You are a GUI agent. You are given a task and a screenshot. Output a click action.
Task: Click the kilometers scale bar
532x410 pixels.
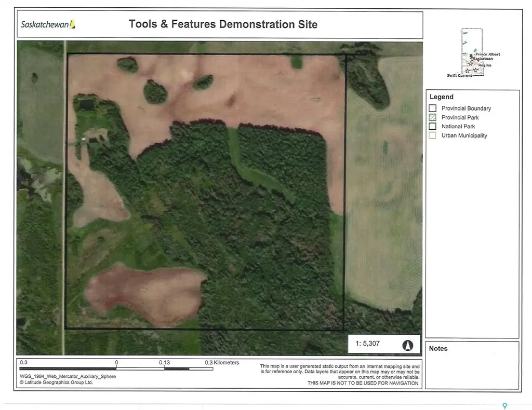tap(116, 368)
